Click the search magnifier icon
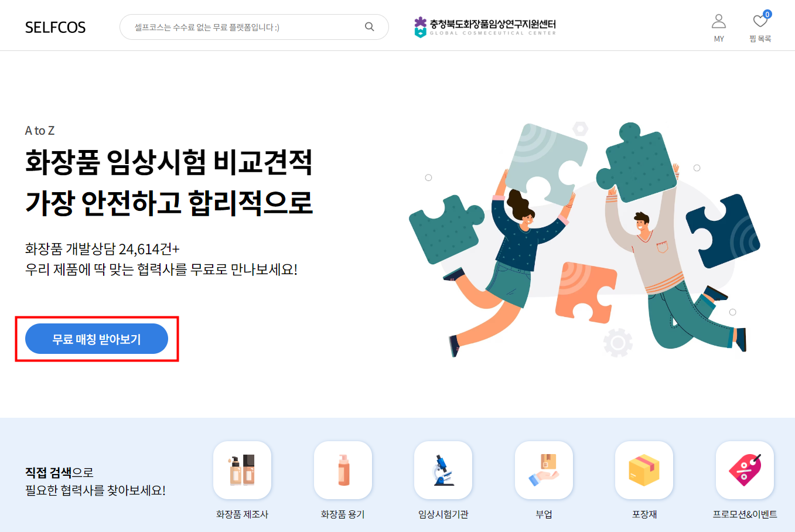This screenshot has height=532, width=795. pyautogui.click(x=369, y=26)
